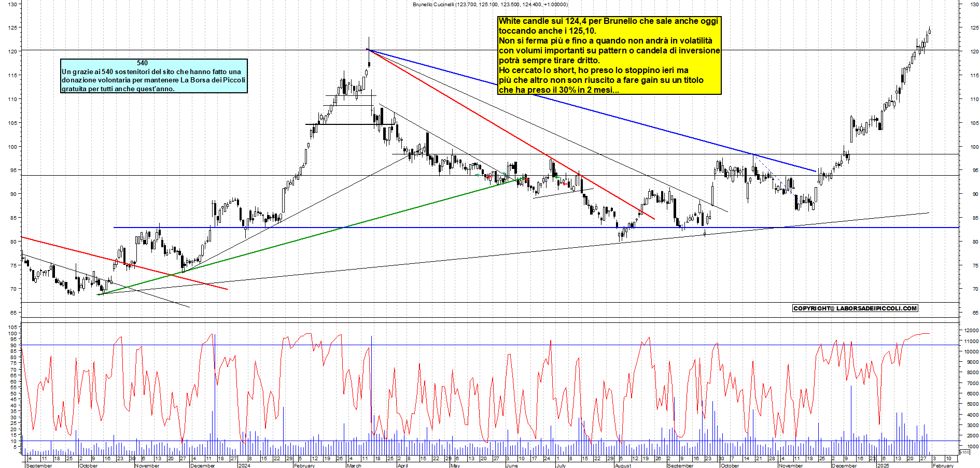Click the 1000 volume scale value
This screenshot has width=980, height=468.
point(972,446)
